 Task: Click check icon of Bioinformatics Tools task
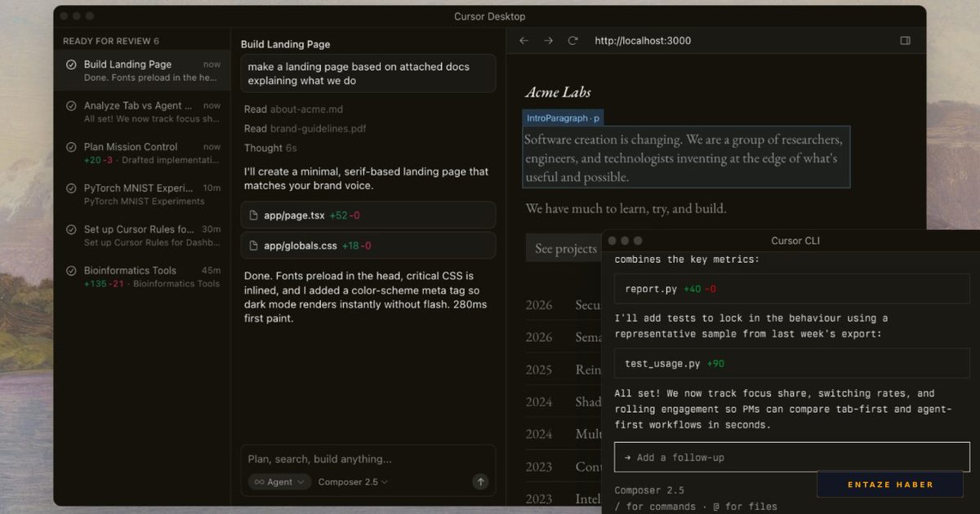point(71,270)
